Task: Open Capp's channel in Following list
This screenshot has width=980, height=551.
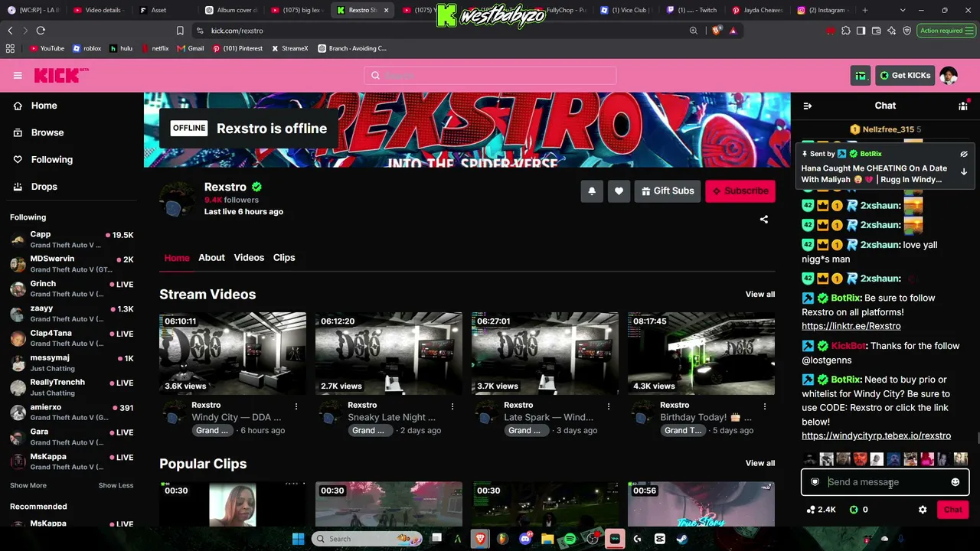Action: point(72,240)
